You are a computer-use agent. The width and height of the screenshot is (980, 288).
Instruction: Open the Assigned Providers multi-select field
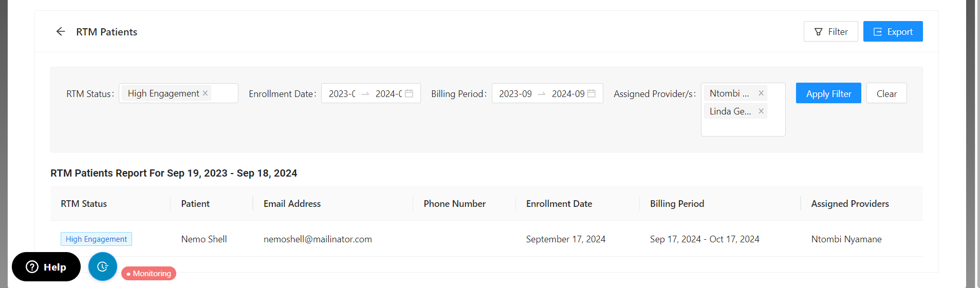[x=743, y=127]
